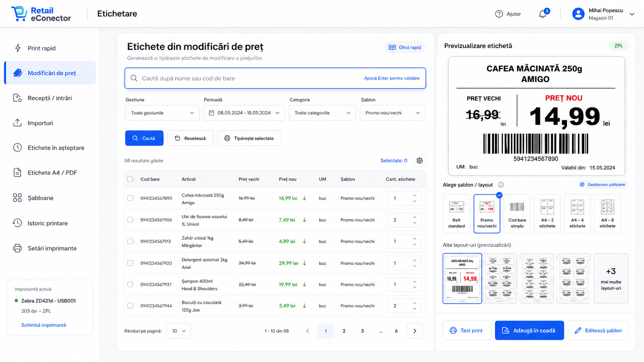Screen dimensions: 644x362
Task: Click Gestionare șabloane link
Action: [x=602, y=185]
